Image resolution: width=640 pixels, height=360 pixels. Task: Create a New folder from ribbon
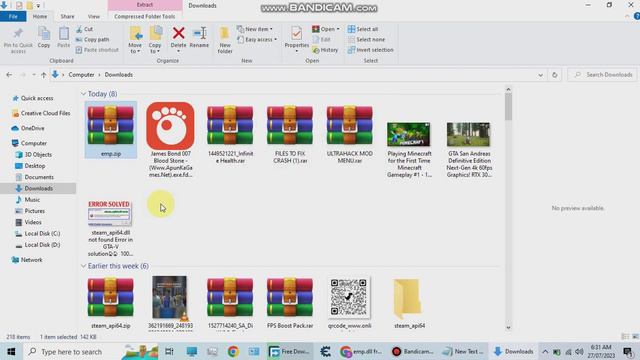225,40
